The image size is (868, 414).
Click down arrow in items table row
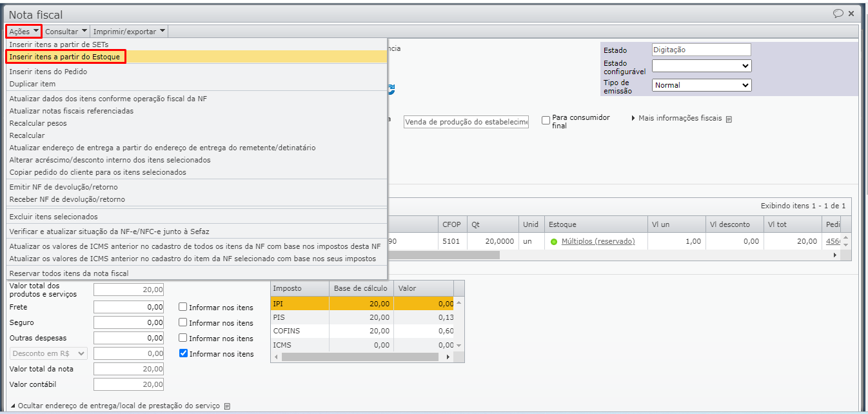click(846, 245)
